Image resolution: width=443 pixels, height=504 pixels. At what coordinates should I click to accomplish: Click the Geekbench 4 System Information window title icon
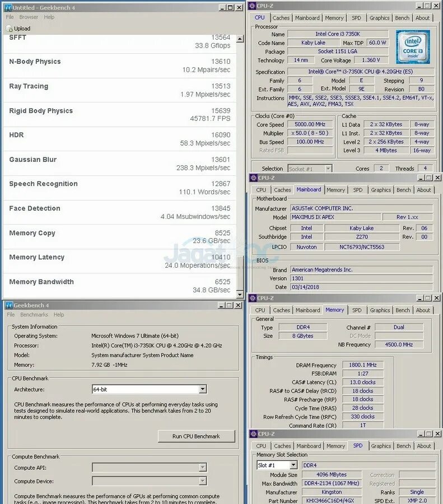tap(9, 305)
